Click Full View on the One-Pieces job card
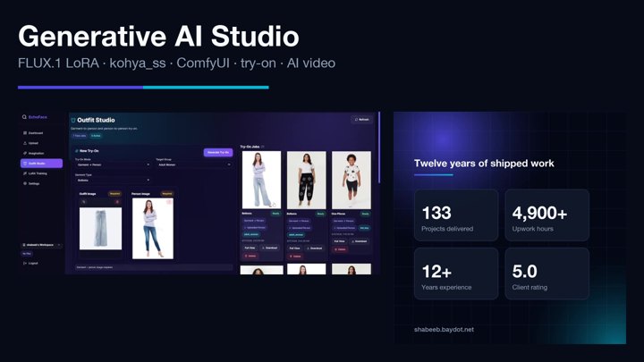 pyautogui.click(x=339, y=241)
